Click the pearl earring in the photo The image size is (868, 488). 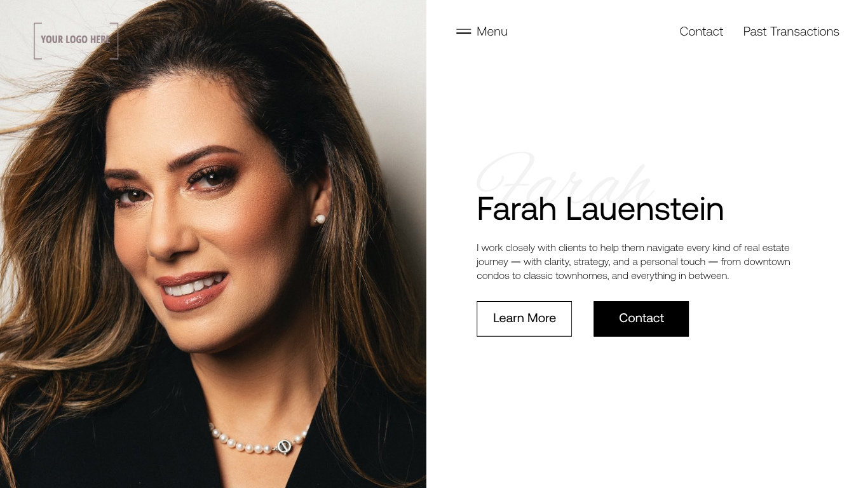point(320,219)
